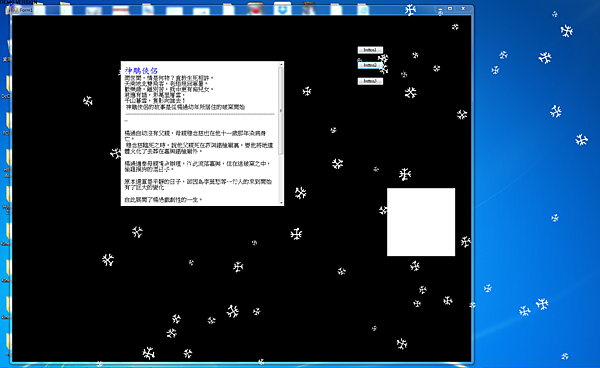
Task: Close the Form1 window
Action: click(x=463, y=8)
